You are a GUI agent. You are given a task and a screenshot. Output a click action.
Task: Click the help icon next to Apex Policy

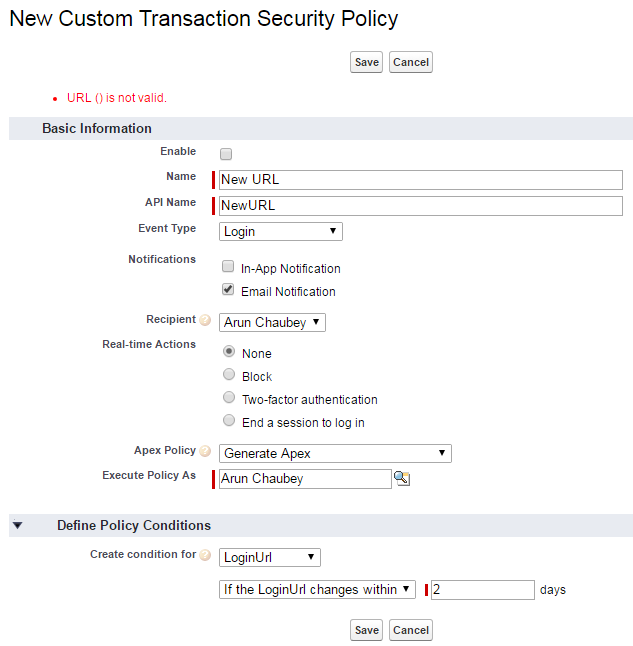pyautogui.click(x=205, y=452)
